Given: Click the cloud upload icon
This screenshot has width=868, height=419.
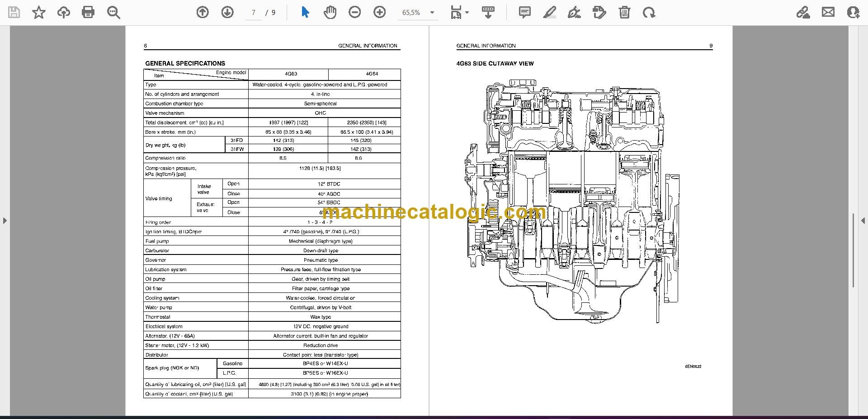Looking at the screenshot, I should pos(64,13).
